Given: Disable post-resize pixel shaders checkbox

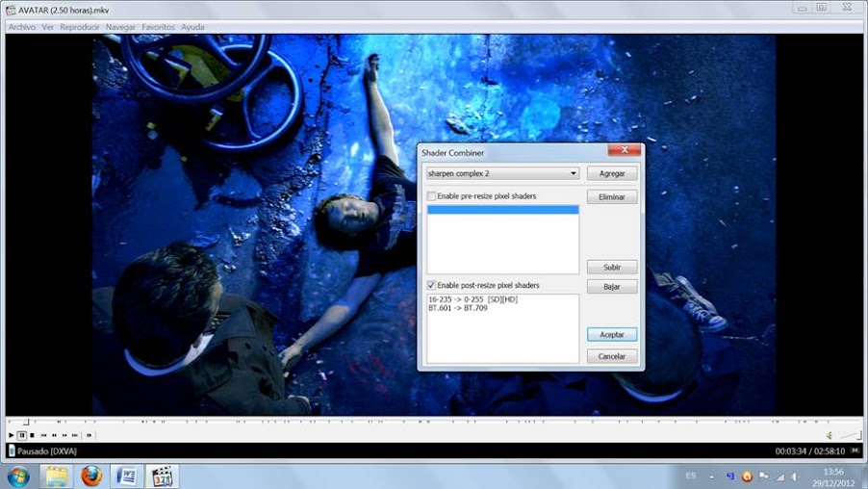Looking at the screenshot, I should 431,285.
